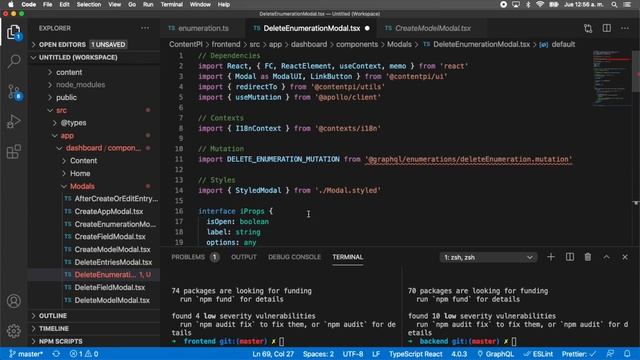The height and width of the screenshot is (360, 640).
Task: Kill the terminal with trash icon
Action: [x=588, y=257]
